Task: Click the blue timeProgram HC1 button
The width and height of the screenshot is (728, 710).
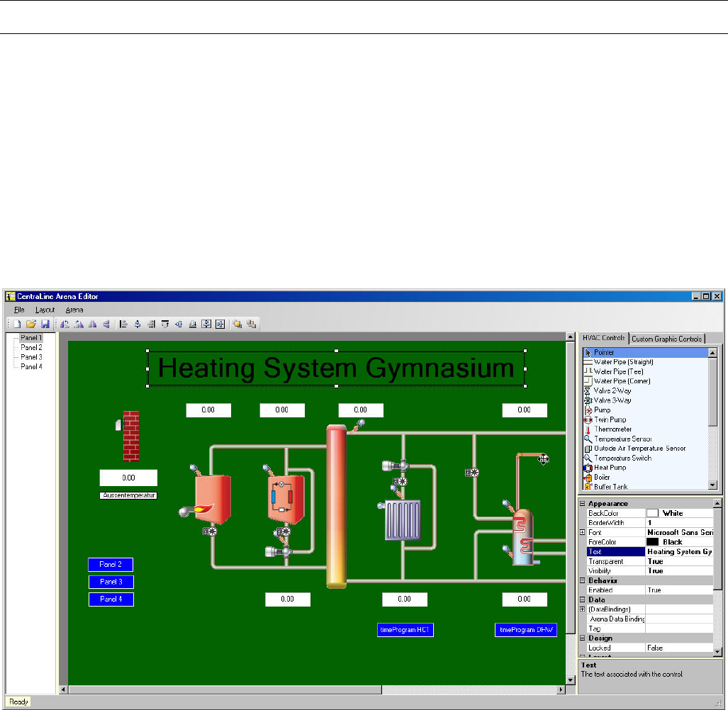Action: click(x=405, y=630)
